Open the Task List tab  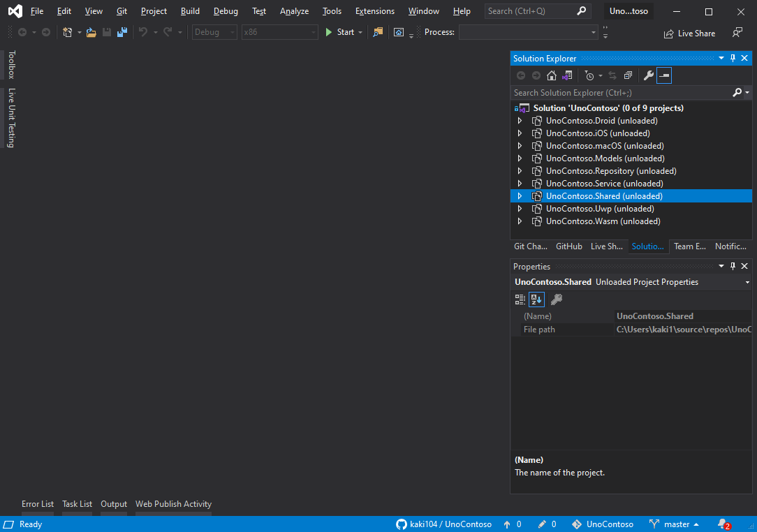click(78, 504)
